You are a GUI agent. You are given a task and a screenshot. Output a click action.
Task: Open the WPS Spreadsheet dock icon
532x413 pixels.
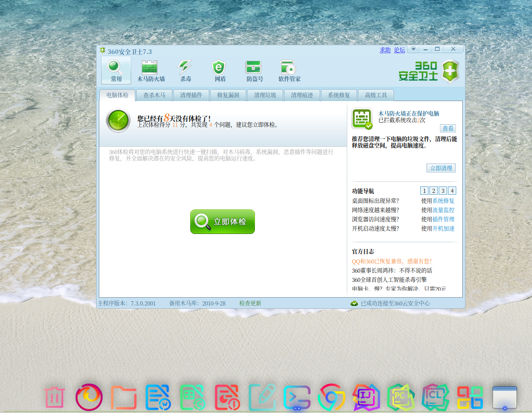(x=193, y=397)
